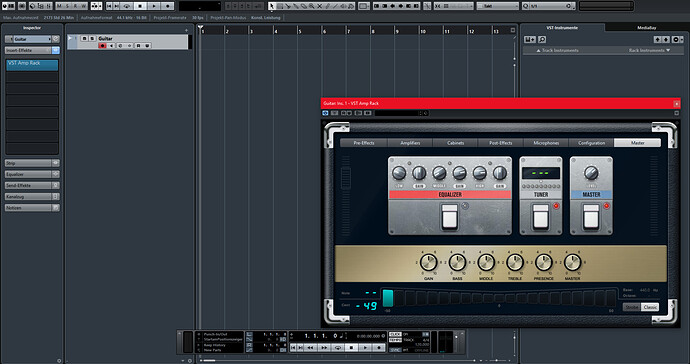Go to previous marker in top toolbar

point(109,6)
